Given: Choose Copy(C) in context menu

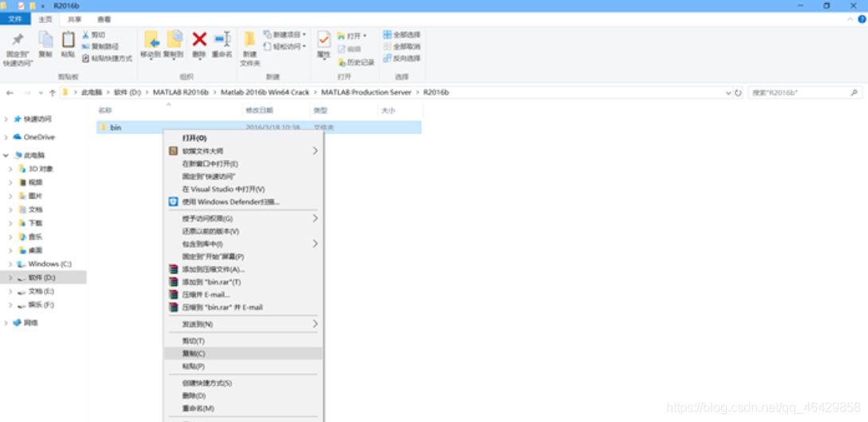Looking at the screenshot, I should tap(244, 353).
